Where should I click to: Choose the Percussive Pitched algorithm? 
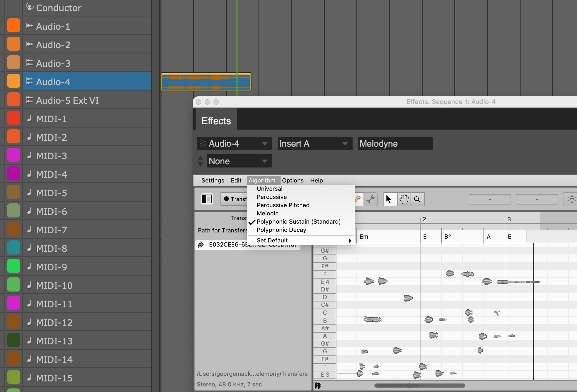[283, 205]
